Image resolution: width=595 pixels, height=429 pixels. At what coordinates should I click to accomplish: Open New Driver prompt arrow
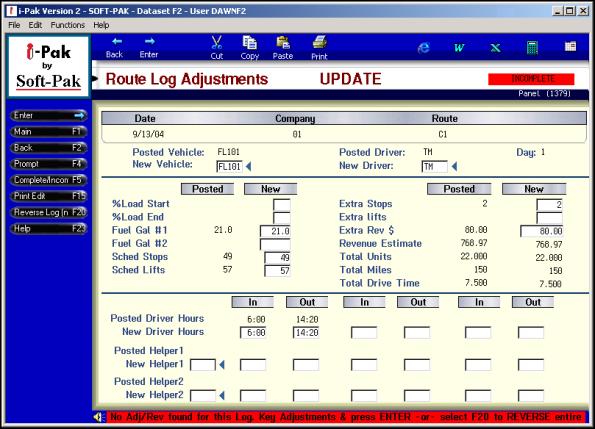click(454, 166)
